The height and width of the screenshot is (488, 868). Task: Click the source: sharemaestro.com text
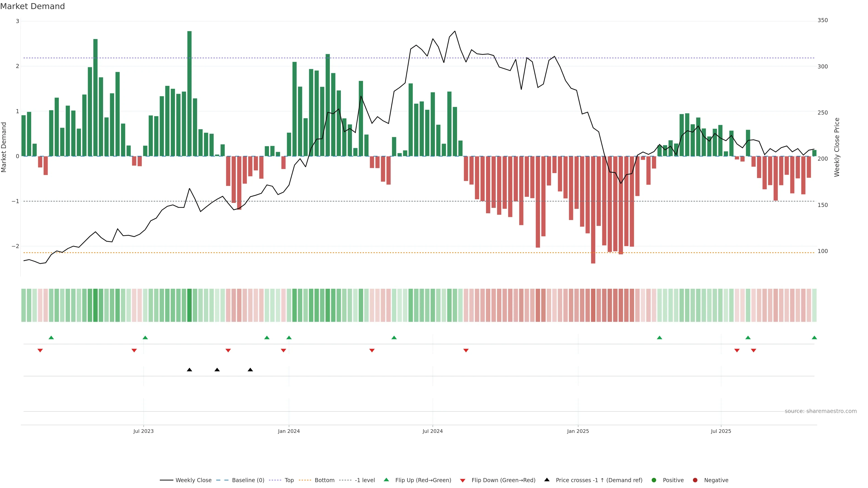click(821, 411)
